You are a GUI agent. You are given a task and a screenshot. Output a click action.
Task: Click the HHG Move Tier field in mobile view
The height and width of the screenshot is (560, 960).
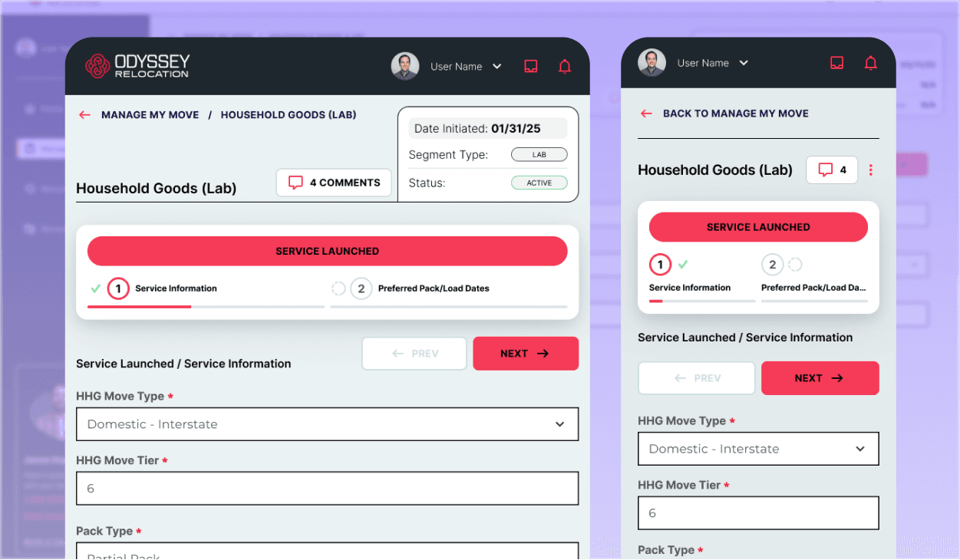coord(758,513)
